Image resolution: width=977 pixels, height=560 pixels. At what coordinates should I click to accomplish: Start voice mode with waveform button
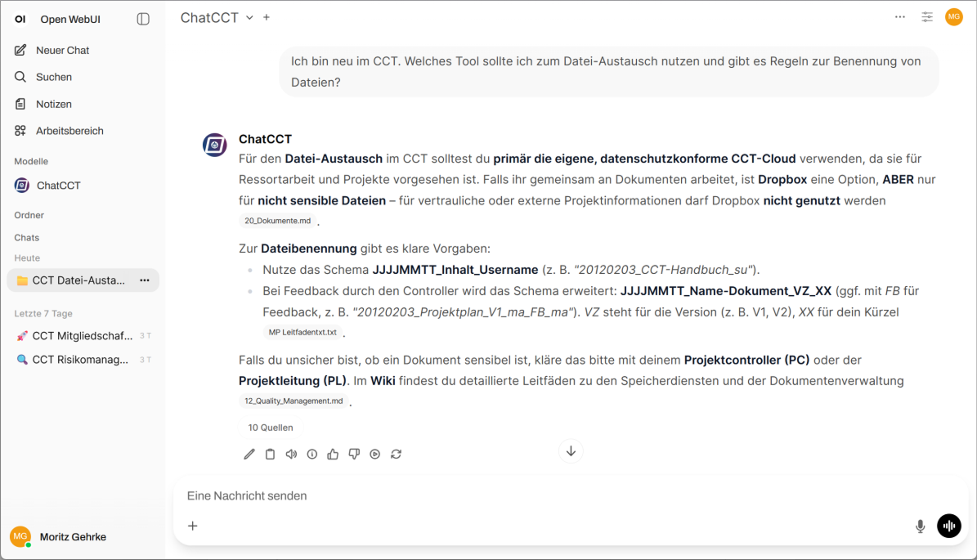click(948, 526)
